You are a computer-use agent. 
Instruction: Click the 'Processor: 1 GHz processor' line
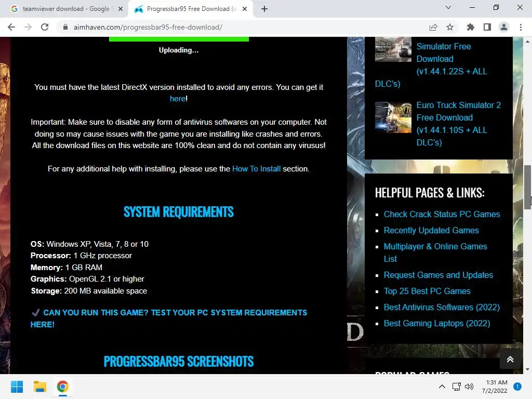coord(81,256)
